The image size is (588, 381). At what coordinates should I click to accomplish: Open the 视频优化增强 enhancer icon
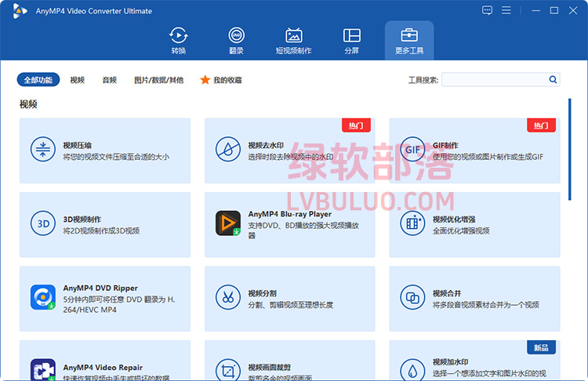click(x=412, y=223)
